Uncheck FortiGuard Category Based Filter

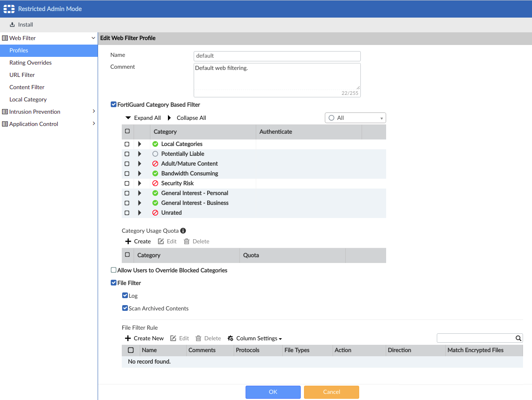[114, 105]
